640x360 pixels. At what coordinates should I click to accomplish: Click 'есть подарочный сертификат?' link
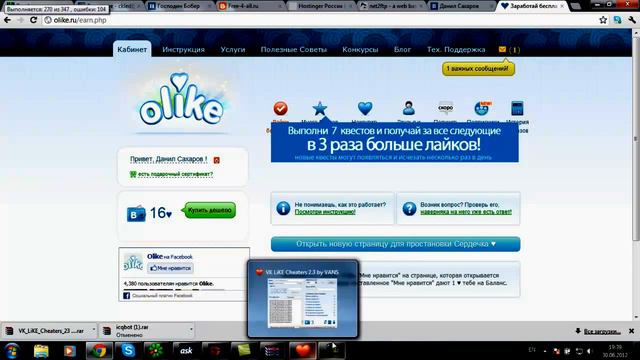[x=175, y=174]
